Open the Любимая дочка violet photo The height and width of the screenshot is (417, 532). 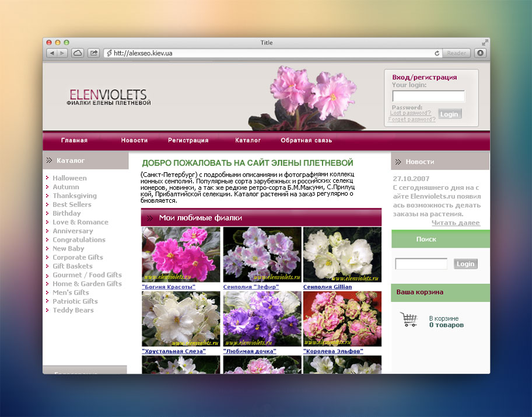[262, 319]
